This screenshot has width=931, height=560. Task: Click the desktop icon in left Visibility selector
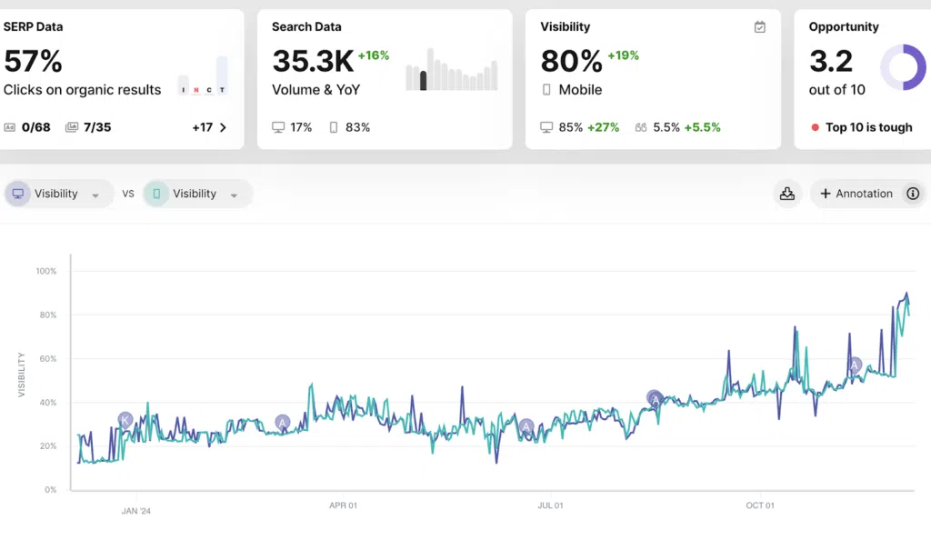[18, 194]
